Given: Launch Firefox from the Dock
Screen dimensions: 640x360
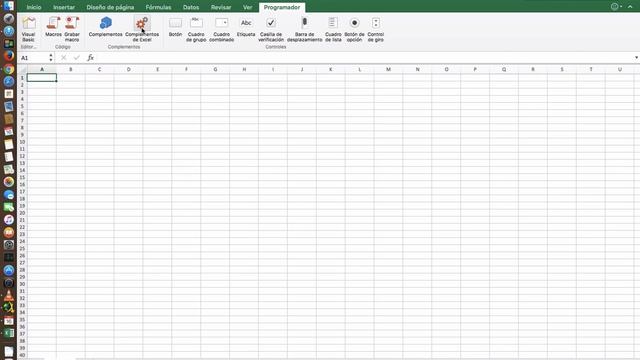Looking at the screenshot, I should pyautogui.click(x=9, y=56).
